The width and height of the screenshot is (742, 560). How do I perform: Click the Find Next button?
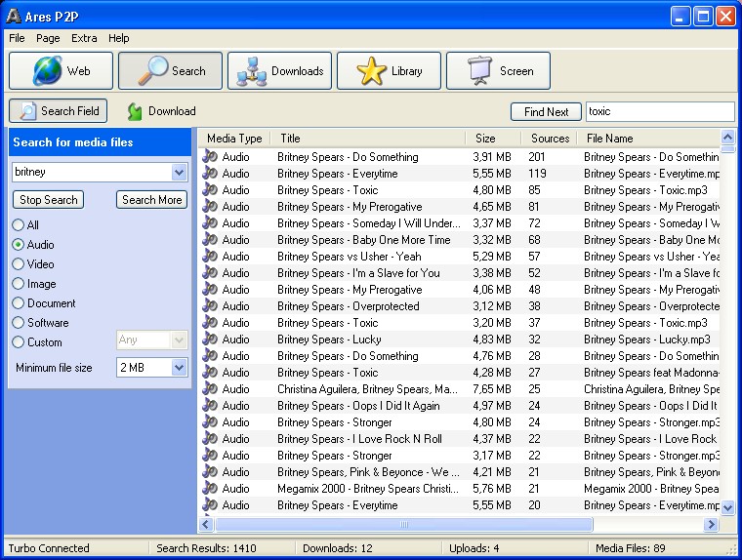click(x=546, y=112)
